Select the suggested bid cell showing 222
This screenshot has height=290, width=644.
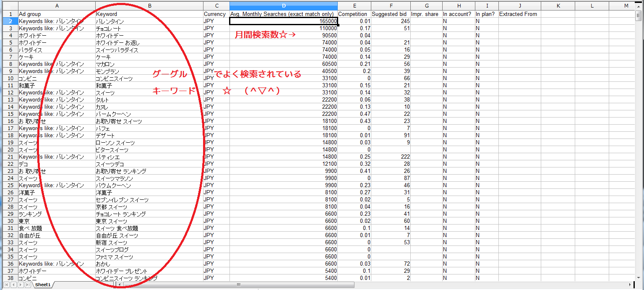click(391, 157)
